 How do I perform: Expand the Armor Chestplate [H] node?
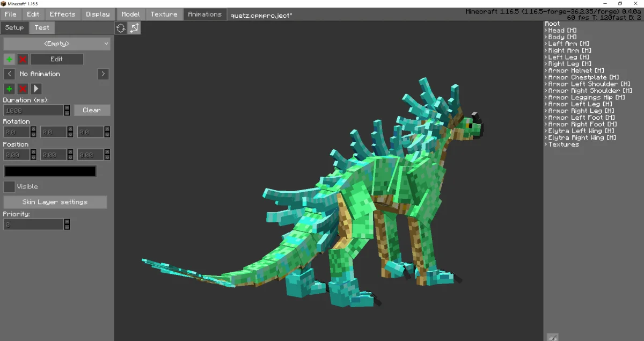coord(546,77)
